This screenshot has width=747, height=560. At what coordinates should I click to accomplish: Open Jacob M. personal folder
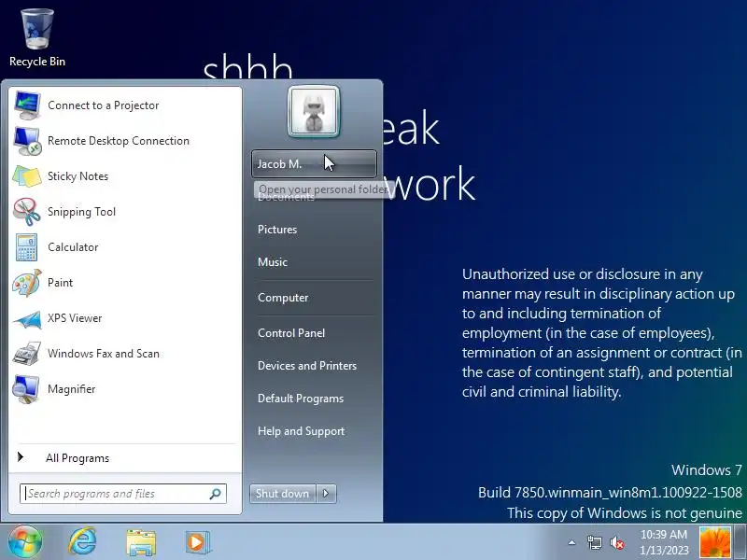point(314,164)
